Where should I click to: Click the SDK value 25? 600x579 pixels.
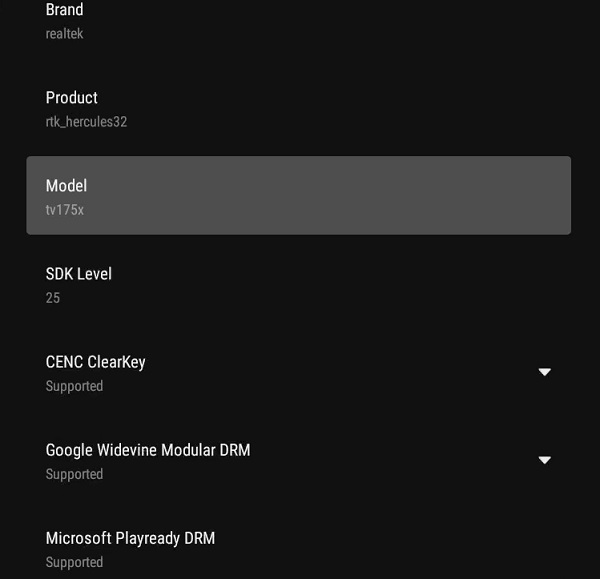coord(53,298)
